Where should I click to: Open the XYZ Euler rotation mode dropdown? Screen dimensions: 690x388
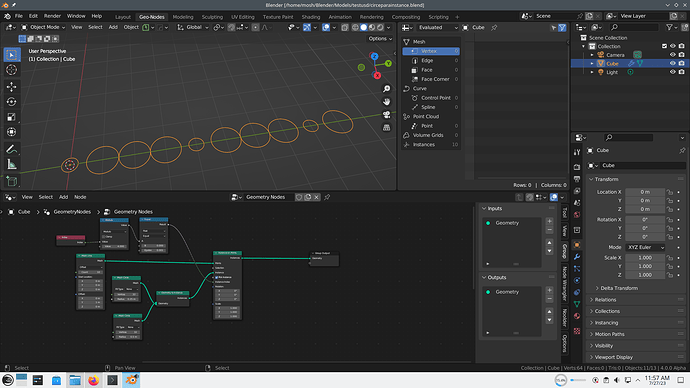pyautogui.click(x=645, y=247)
